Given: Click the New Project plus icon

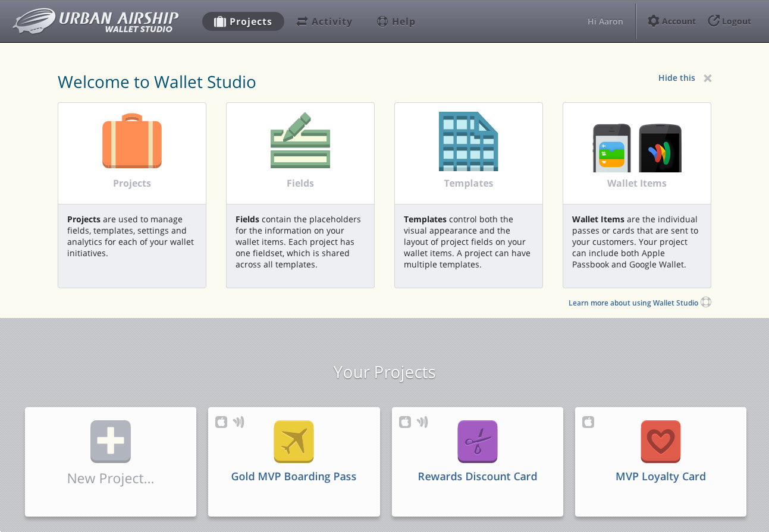Looking at the screenshot, I should pyautogui.click(x=111, y=441).
